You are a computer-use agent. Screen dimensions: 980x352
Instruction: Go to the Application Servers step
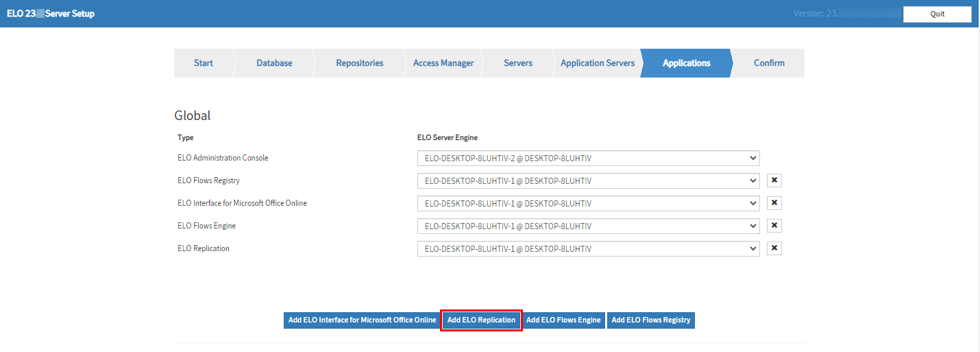[598, 63]
